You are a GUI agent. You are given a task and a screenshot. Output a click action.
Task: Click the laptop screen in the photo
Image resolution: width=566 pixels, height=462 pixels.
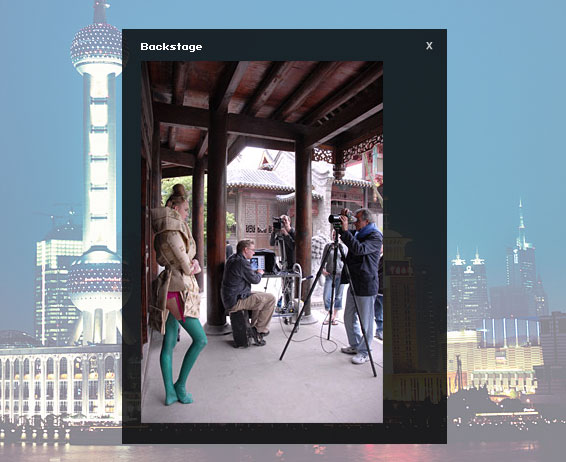click(x=257, y=263)
